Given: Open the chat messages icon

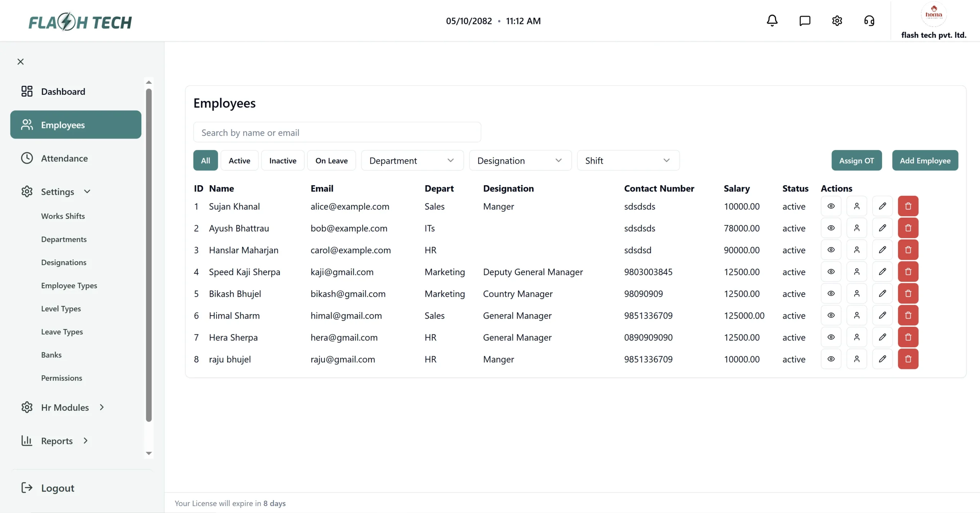Looking at the screenshot, I should (805, 21).
